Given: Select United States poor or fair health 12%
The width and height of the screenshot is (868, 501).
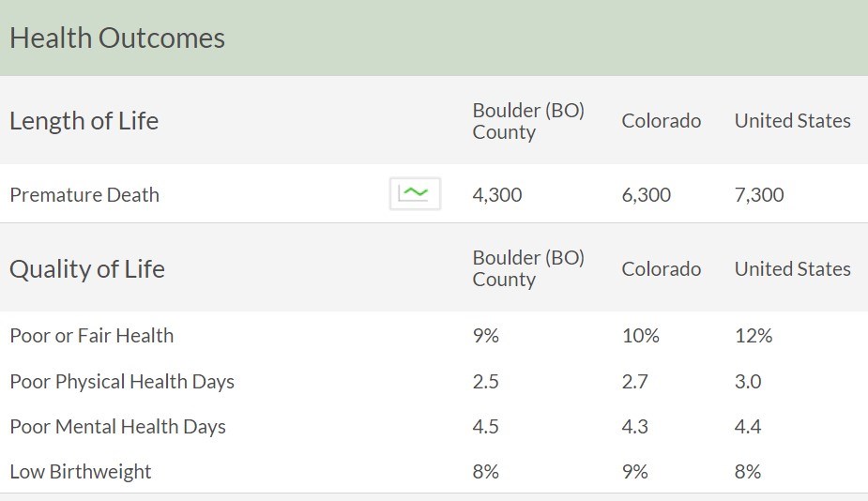Looking at the screenshot, I should (754, 336).
